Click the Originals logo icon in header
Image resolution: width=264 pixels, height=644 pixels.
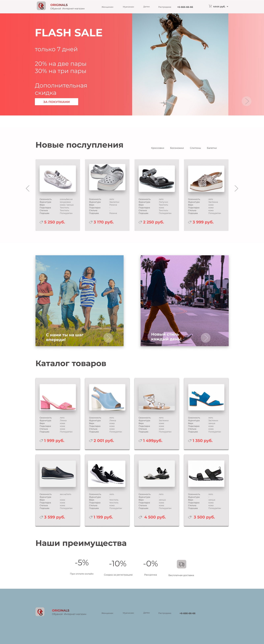pyautogui.click(x=41, y=6)
